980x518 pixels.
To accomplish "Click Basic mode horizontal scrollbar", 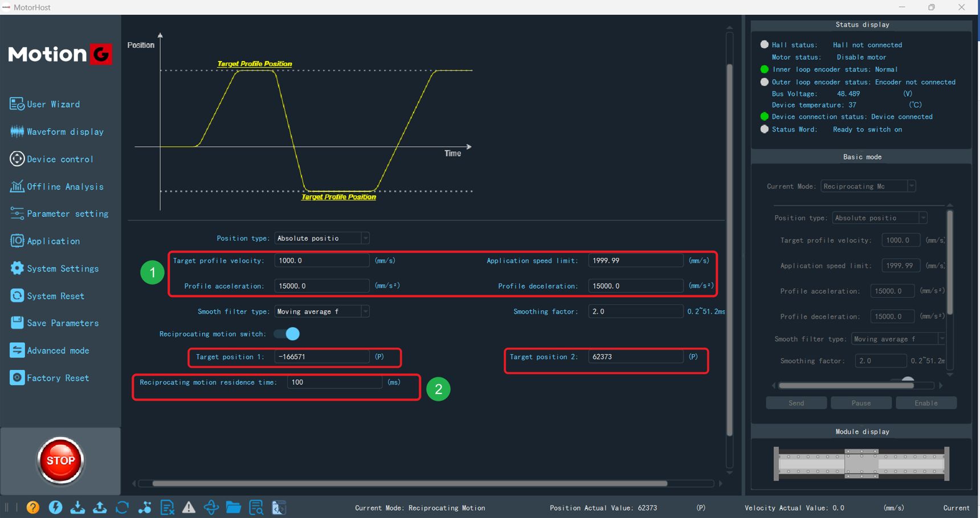I will click(846, 385).
